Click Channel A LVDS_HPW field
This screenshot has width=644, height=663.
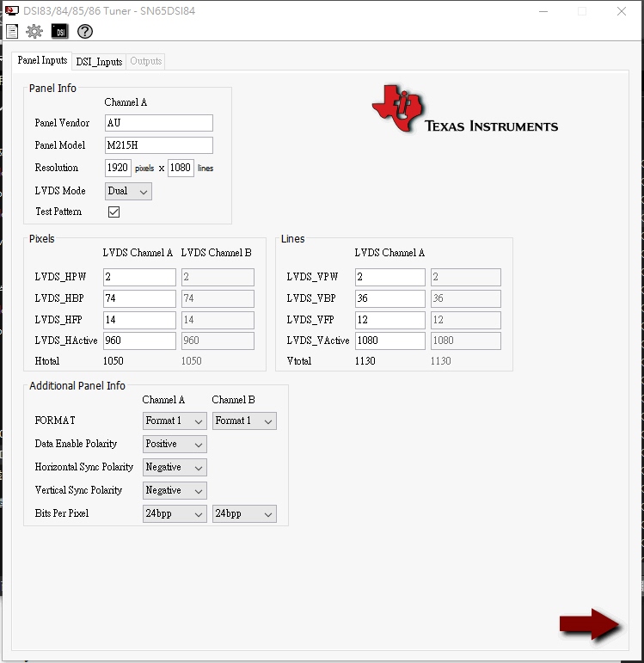pos(139,277)
